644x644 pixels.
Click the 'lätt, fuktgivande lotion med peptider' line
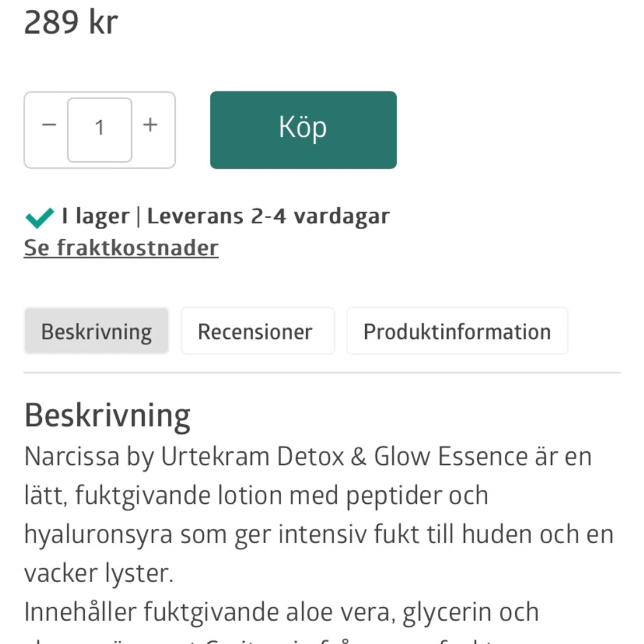tap(256, 496)
